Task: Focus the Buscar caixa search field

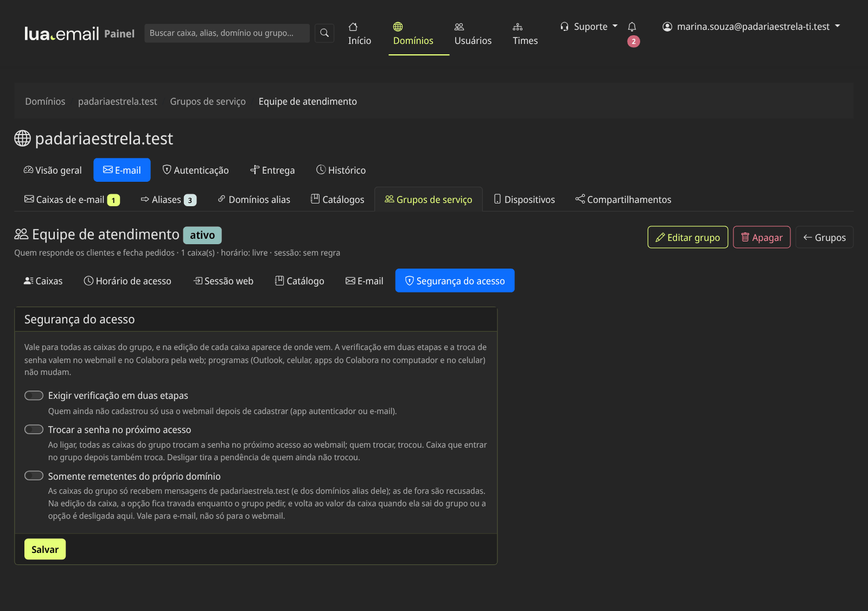Action: (x=227, y=33)
